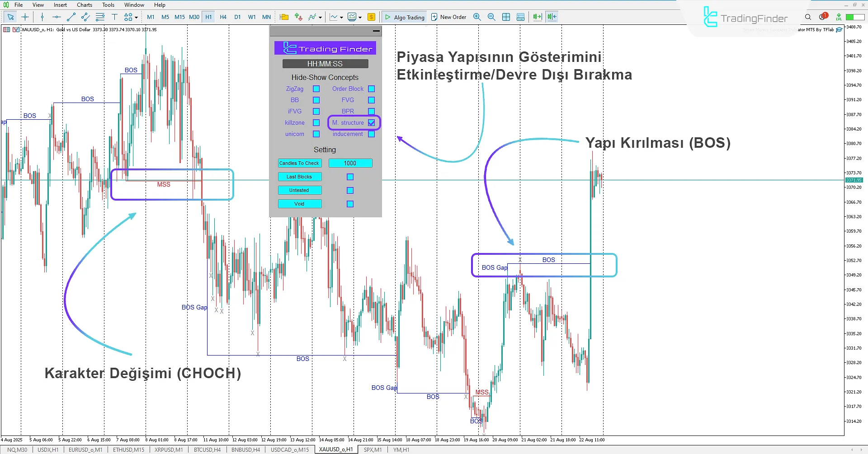The width and height of the screenshot is (868, 454).
Task: Expand the indicators dropdown beside the function icon
Action: [320, 17]
